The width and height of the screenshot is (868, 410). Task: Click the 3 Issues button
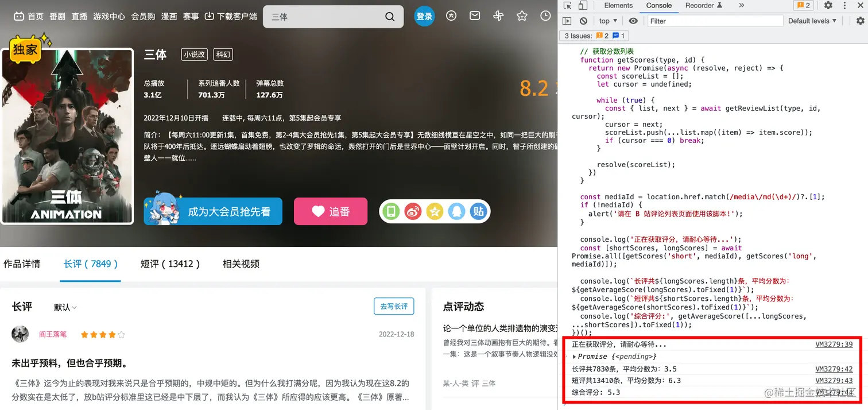(x=595, y=36)
